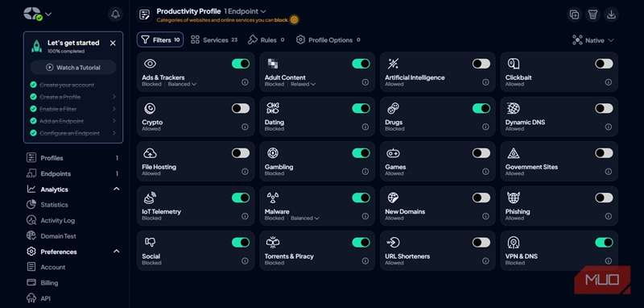Image resolution: width=644 pixels, height=308 pixels.
Task: Click the File Hosting cloud icon
Action: pos(150,153)
